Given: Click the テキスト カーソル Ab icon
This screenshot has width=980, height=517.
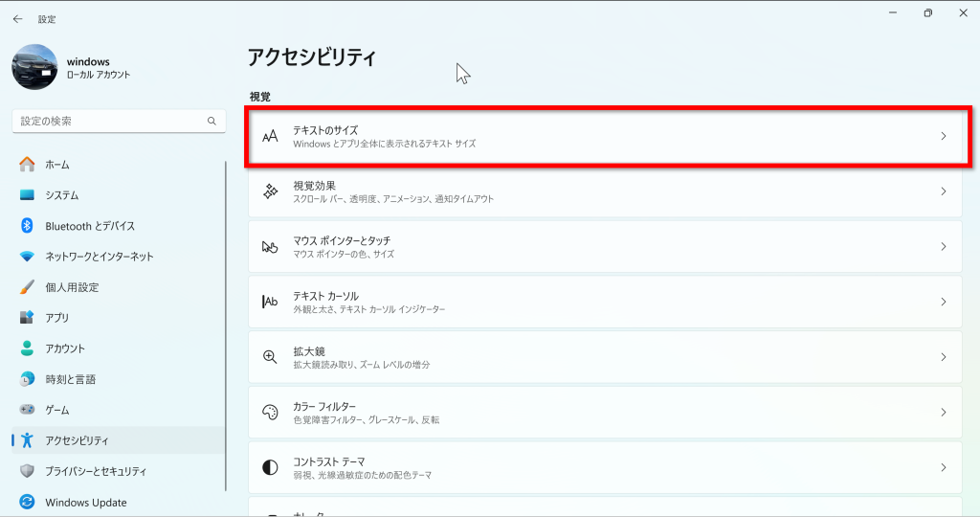Looking at the screenshot, I should coord(270,302).
